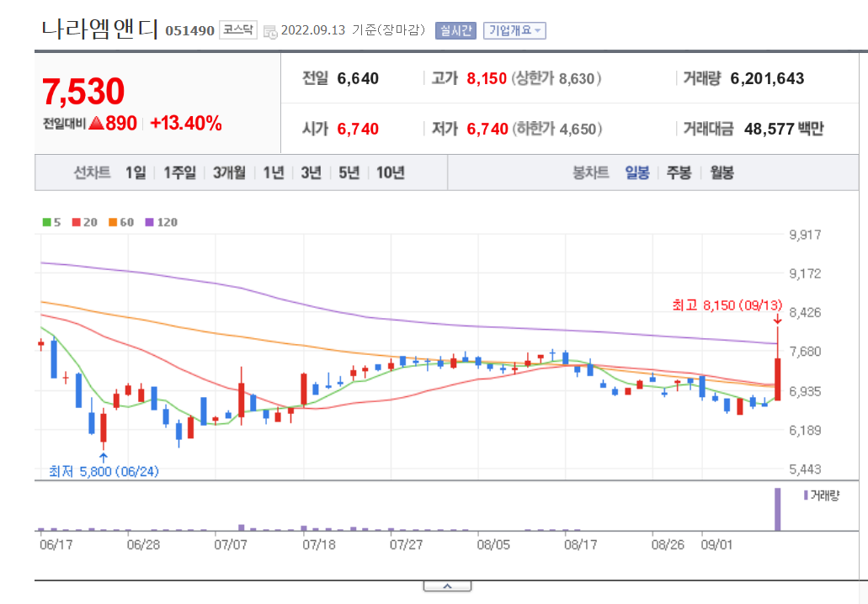868x604 pixels.
Task: Click the 전일 price 6,640
Action: pos(358,78)
